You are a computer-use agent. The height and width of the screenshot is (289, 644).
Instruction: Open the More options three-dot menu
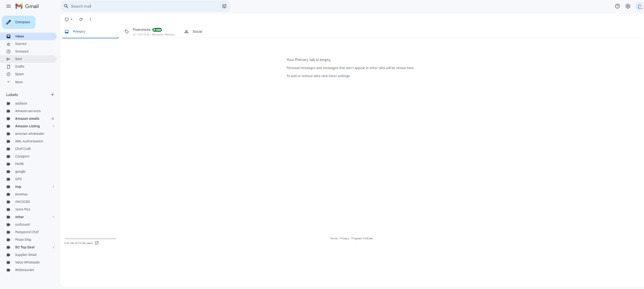pyautogui.click(x=90, y=19)
